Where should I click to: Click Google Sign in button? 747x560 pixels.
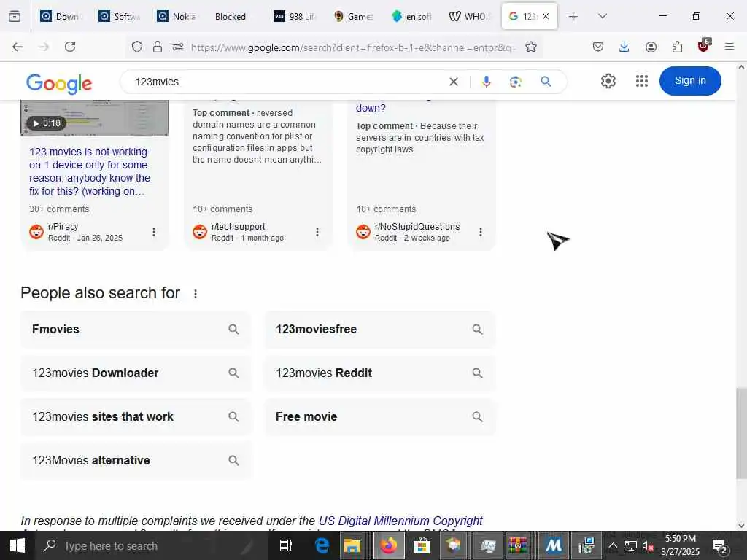click(690, 80)
